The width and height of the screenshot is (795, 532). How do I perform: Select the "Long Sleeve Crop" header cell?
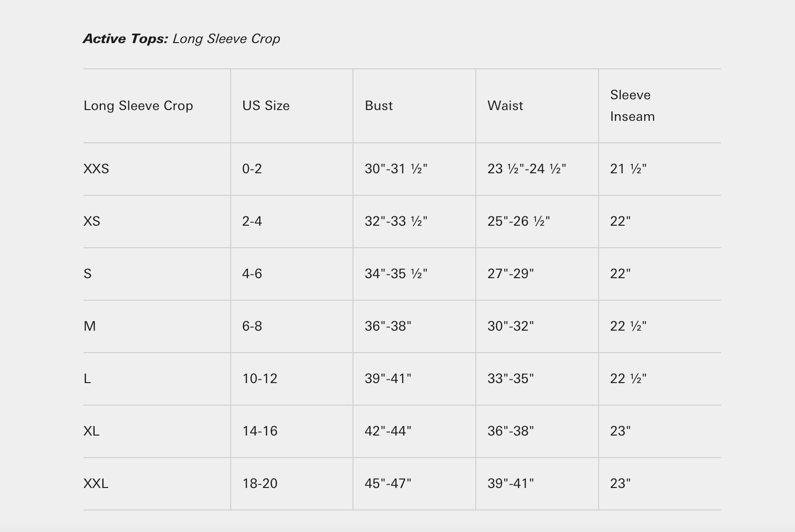click(x=138, y=106)
